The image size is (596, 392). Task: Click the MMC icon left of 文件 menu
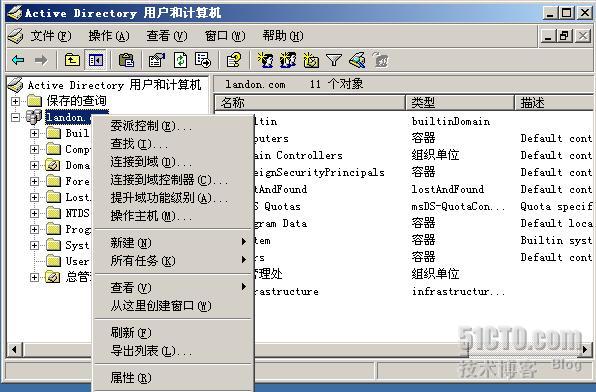pyautogui.click(x=16, y=36)
